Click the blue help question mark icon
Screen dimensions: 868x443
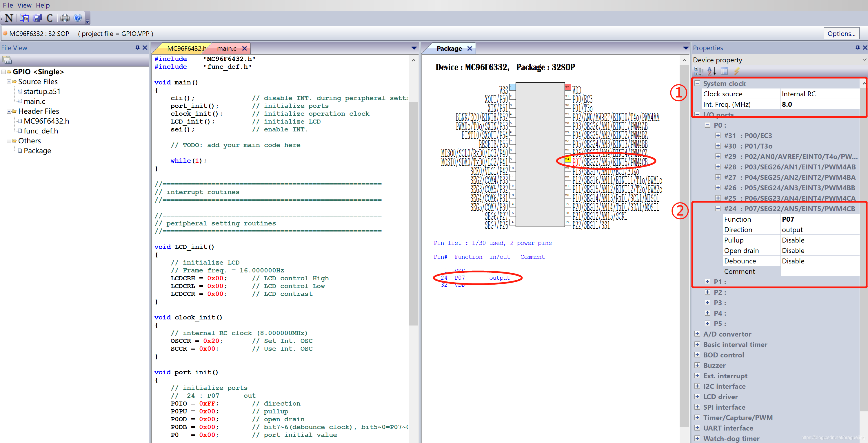(78, 18)
